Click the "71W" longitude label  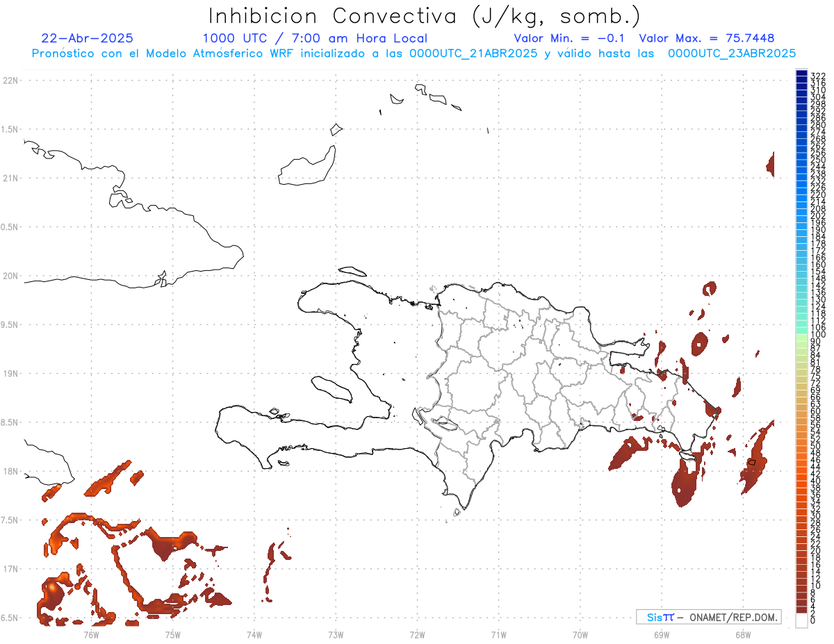[x=498, y=634]
